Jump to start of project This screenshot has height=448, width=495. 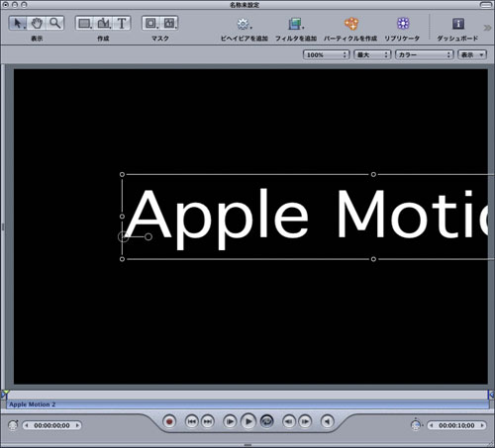192,421
